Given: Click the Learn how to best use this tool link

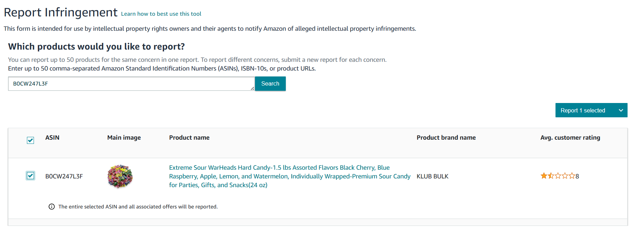Looking at the screenshot, I should coord(161,14).
